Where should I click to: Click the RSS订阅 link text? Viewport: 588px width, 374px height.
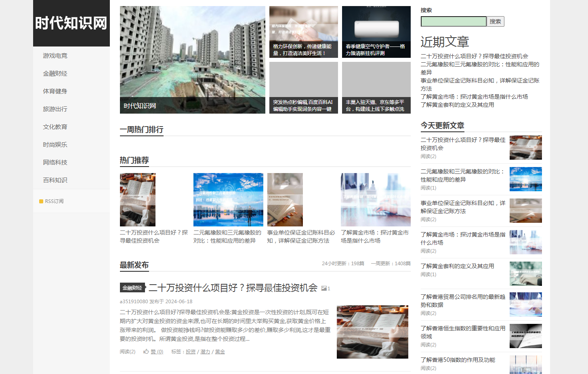(54, 201)
